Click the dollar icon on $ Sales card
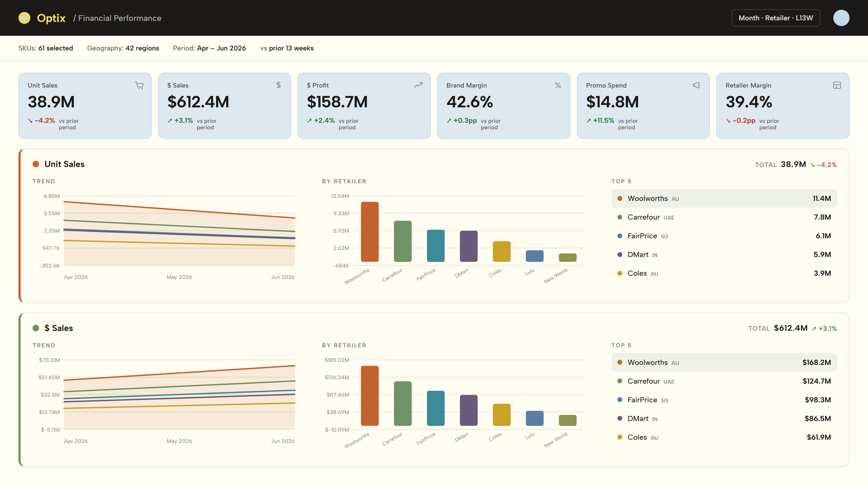Viewport: 868px width, 488px height. 278,85
